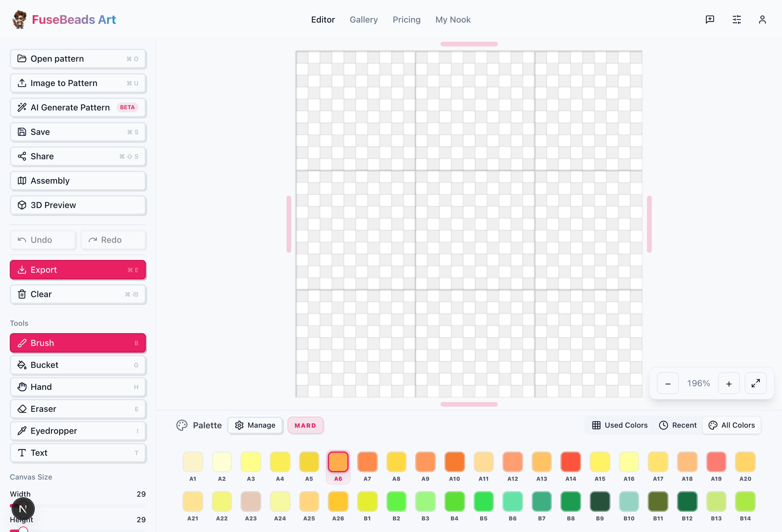Switch palette view to Recent

click(x=678, y=426)
